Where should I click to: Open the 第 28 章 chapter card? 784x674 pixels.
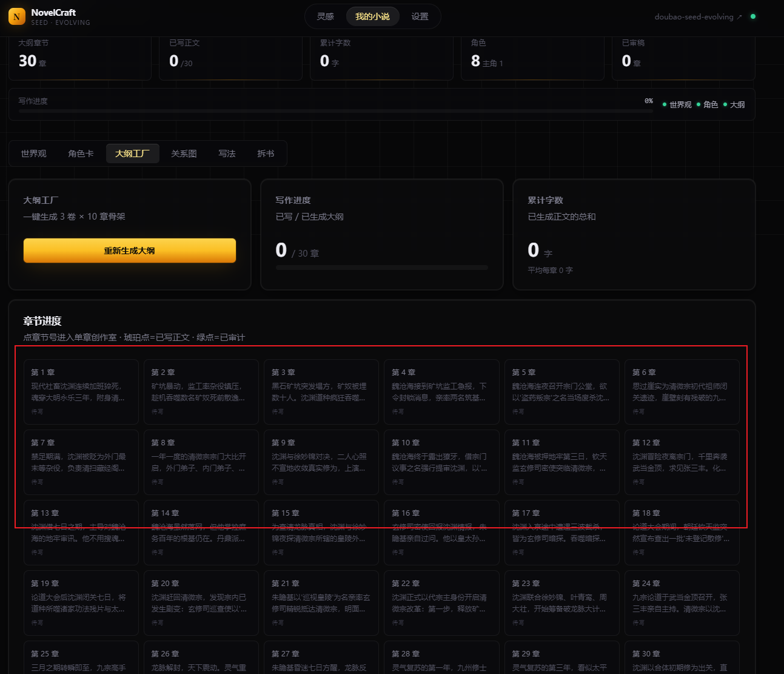441,658
